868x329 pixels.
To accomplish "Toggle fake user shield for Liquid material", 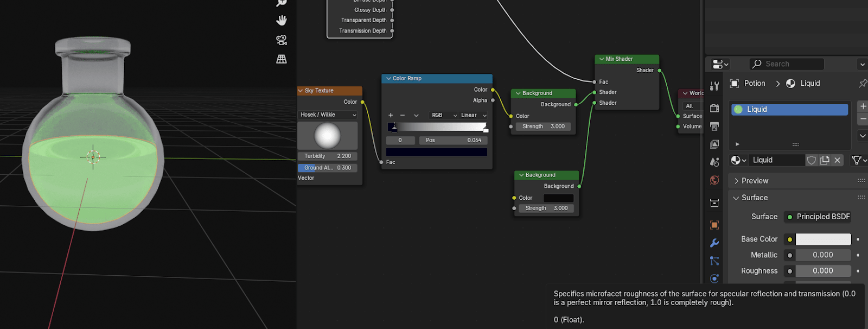I will pyautogui.click(x=812, y=160).
